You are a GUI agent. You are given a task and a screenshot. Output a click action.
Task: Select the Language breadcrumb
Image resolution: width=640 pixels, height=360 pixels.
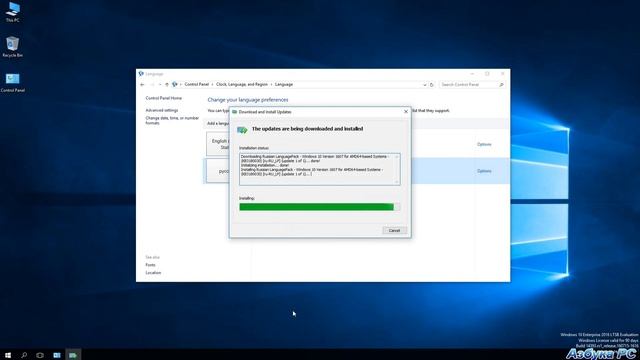click(284, 84)
